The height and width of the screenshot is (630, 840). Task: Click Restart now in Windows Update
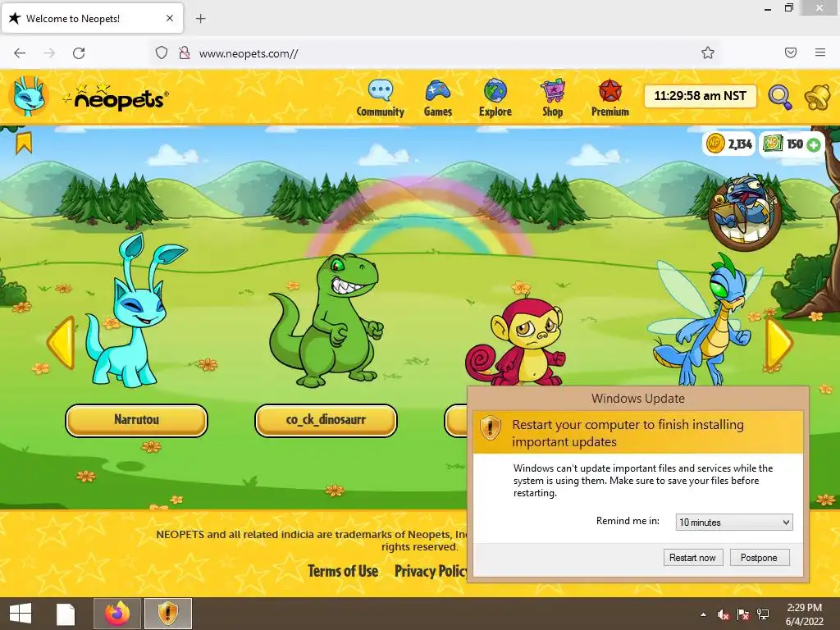[692, 558]
